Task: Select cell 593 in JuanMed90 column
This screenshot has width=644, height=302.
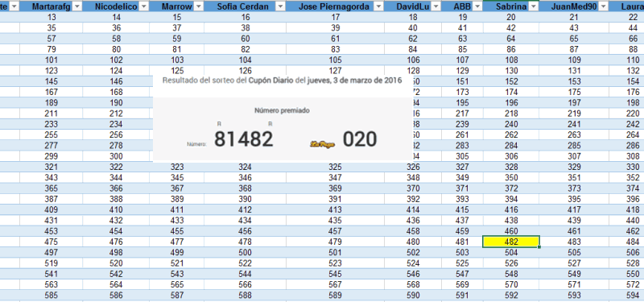Action: coord(574,295)
